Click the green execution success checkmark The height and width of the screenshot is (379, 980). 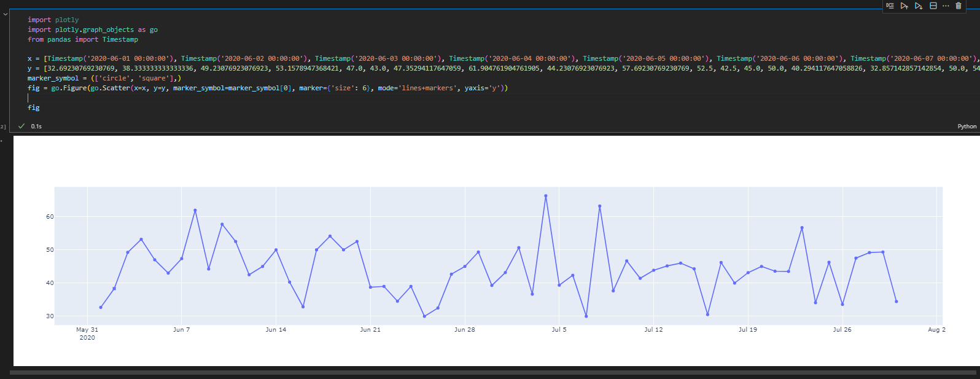[x=21, y=126]
